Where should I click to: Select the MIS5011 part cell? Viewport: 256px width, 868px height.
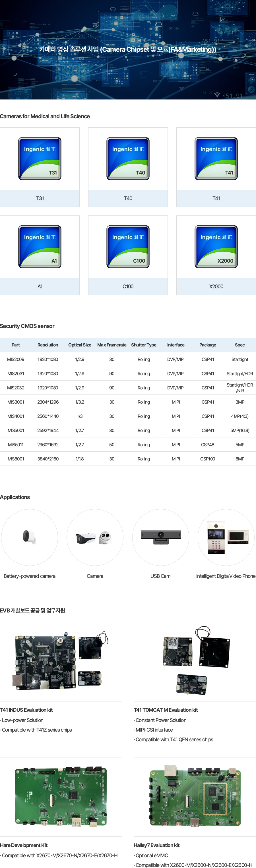[16, 445]
